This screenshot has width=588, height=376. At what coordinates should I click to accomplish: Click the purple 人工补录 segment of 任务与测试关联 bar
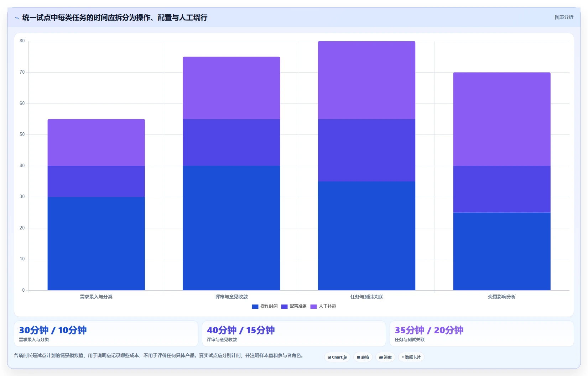(x=366, y=80)
